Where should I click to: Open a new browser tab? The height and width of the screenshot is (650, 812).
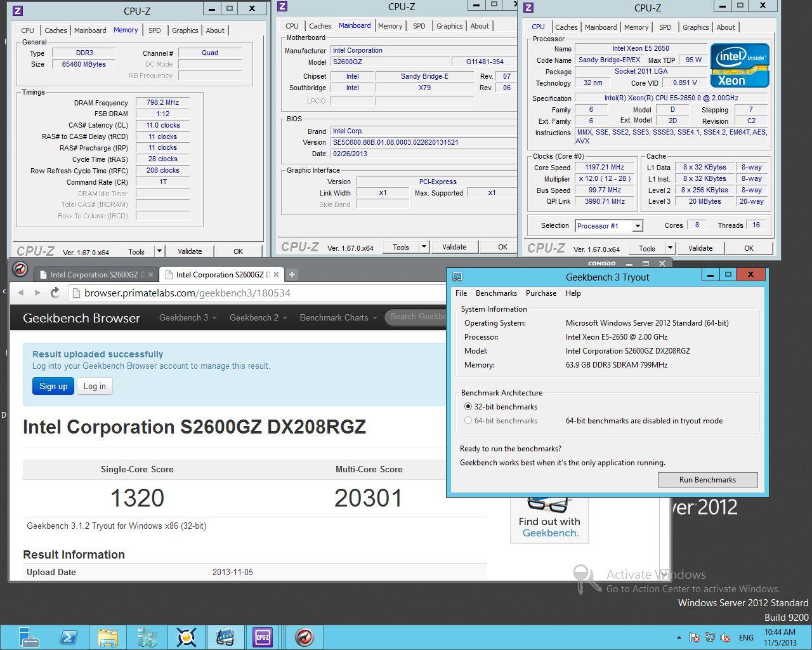pos(292,274)
